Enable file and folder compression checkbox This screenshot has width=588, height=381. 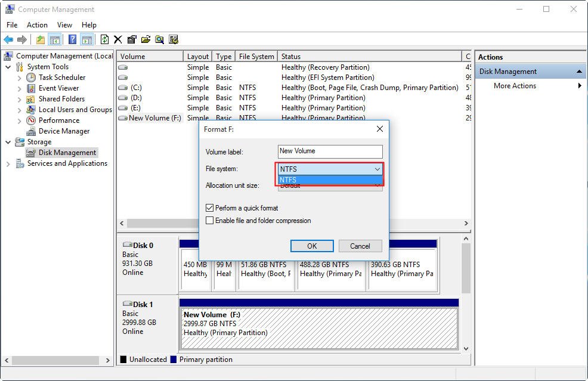[x=210, y=221]
